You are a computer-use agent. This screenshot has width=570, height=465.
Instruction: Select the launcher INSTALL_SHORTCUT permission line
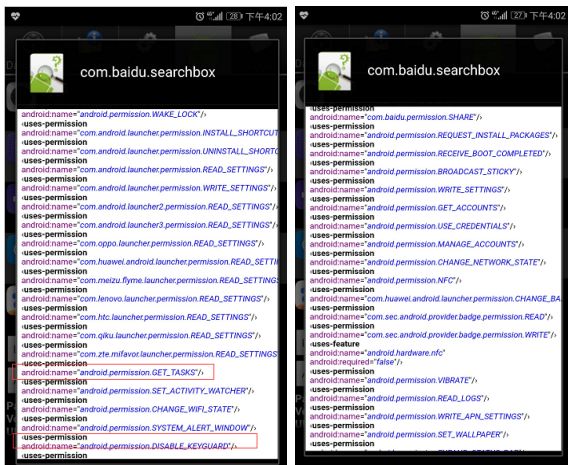point(150,133)
